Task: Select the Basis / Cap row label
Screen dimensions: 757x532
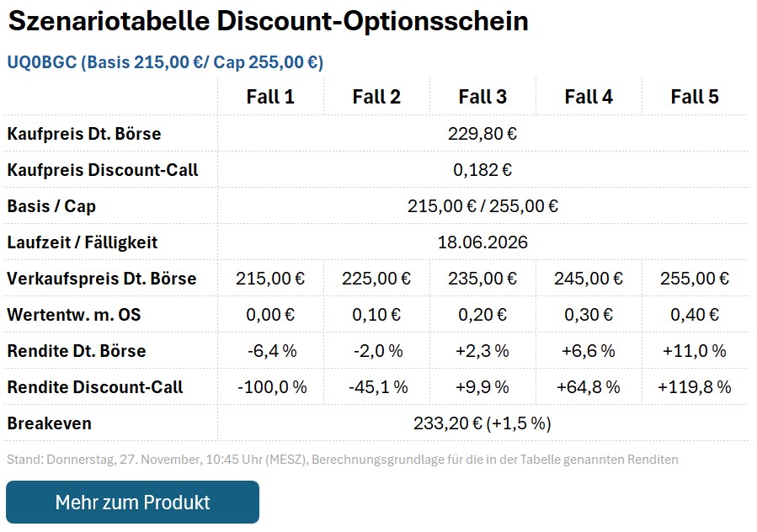Action: 51,205
